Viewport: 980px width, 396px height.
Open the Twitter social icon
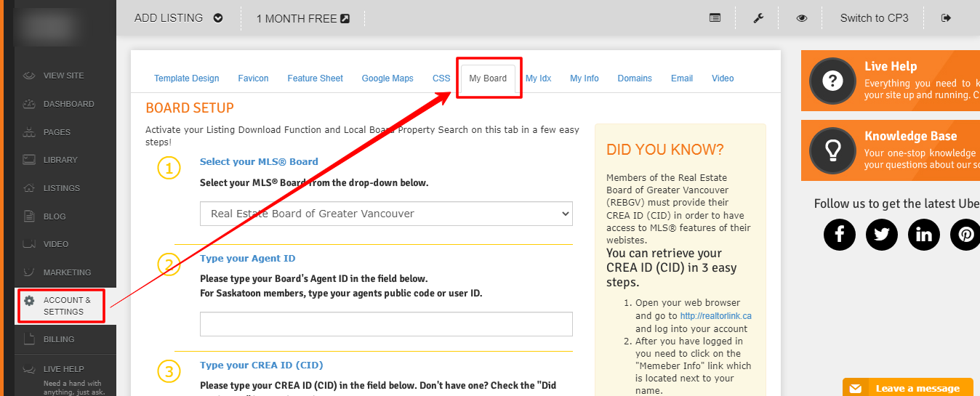(882, 235)
